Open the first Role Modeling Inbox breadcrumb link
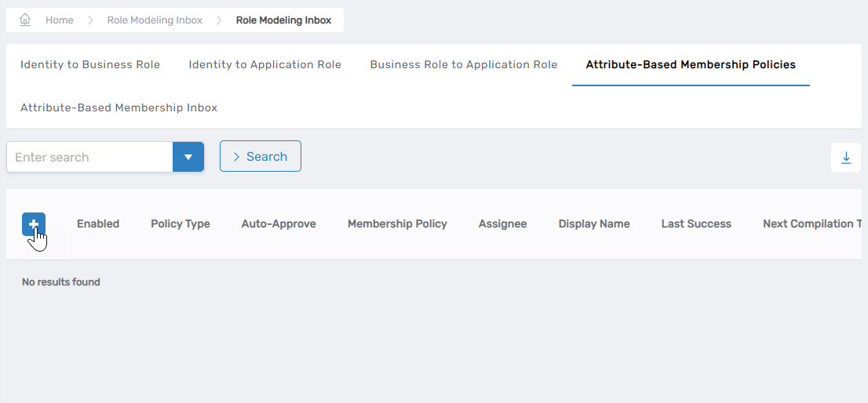Image resolution: width=868 pixels, height=403 pixels. pyautogui.click(x=155, y=20)
